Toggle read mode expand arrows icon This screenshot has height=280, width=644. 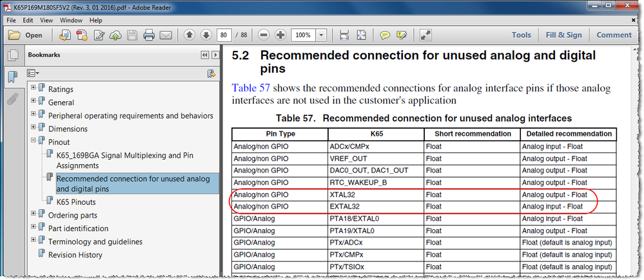425,35
